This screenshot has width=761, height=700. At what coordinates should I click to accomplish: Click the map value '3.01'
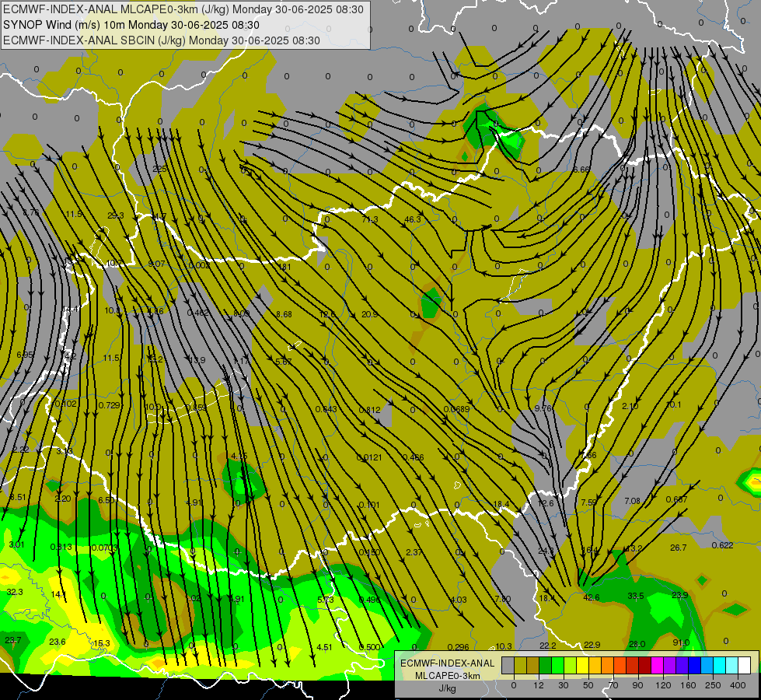coord(16,544)
